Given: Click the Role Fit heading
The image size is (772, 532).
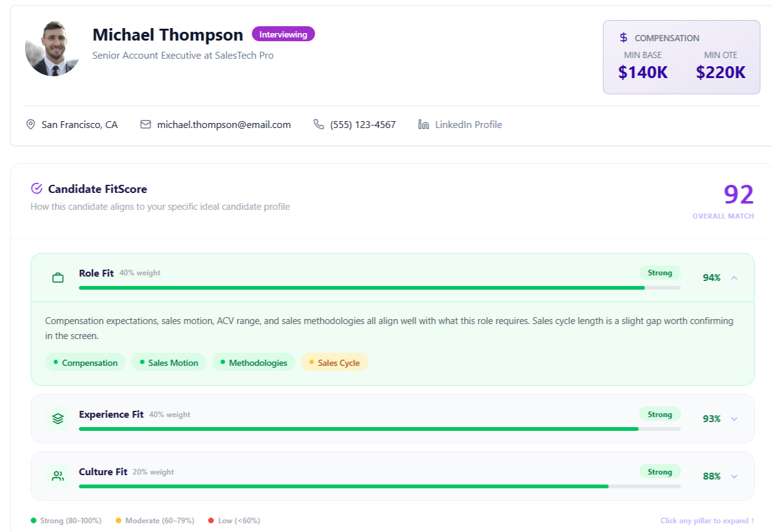Looking at the screenshot, I should (x=96, y=273).
